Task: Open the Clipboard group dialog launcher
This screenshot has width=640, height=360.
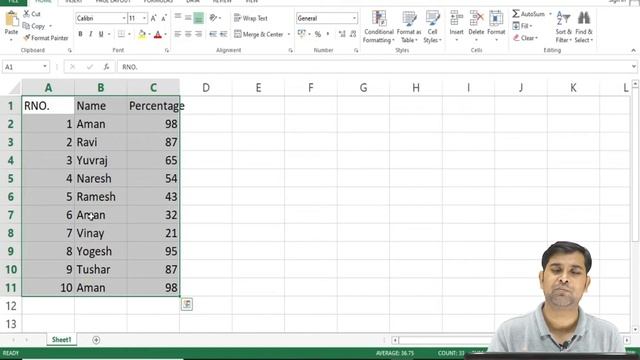Action: [70, 51]
